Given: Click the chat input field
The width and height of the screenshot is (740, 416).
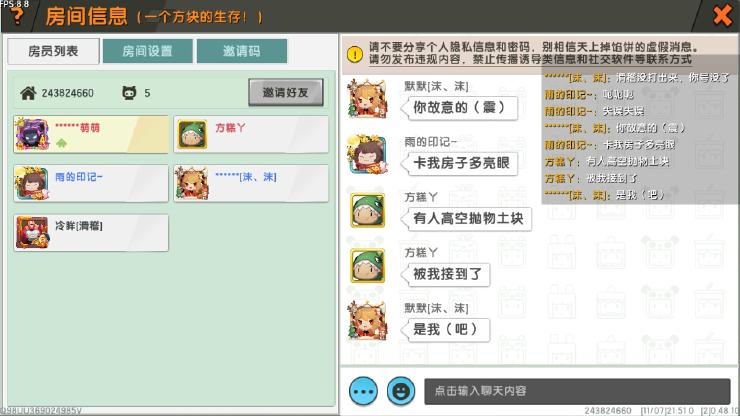Looking at the screenshot, I should tap(577, 391).
